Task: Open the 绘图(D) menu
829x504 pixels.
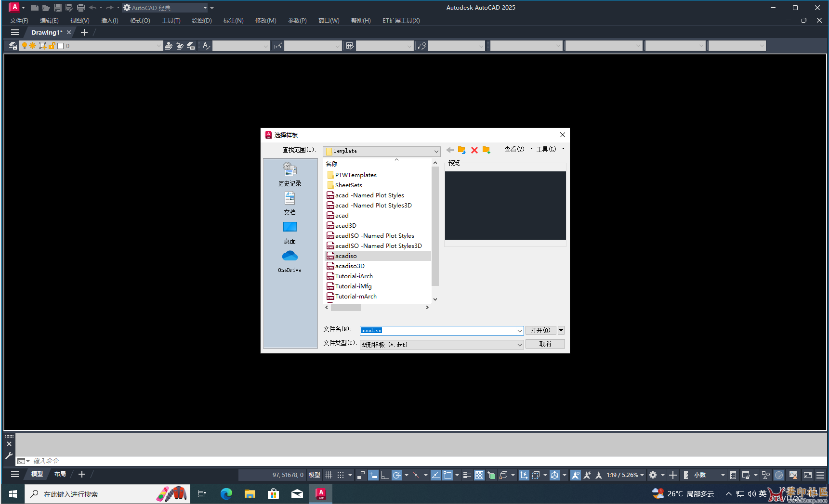Action: point(202,21)
